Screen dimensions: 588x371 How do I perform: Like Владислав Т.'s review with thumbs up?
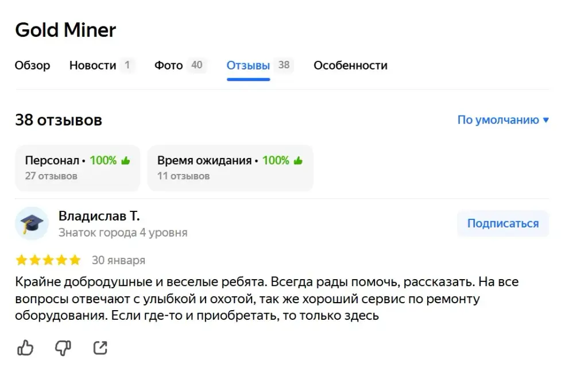point(25,348)
